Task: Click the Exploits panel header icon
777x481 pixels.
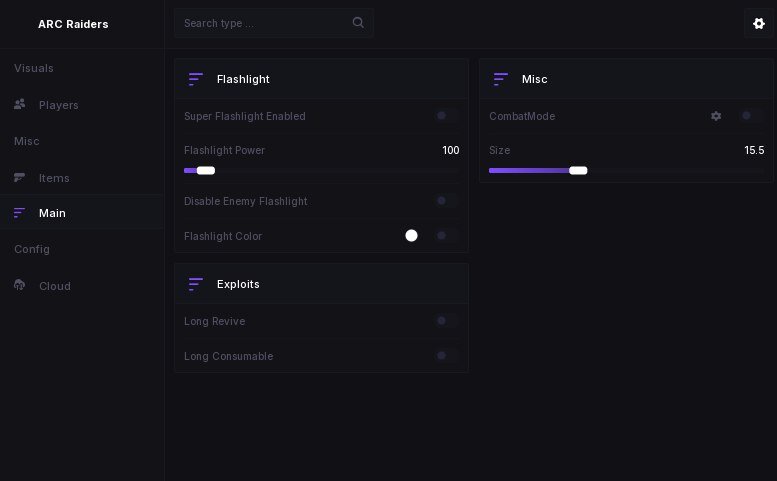Action: [196, 284]
